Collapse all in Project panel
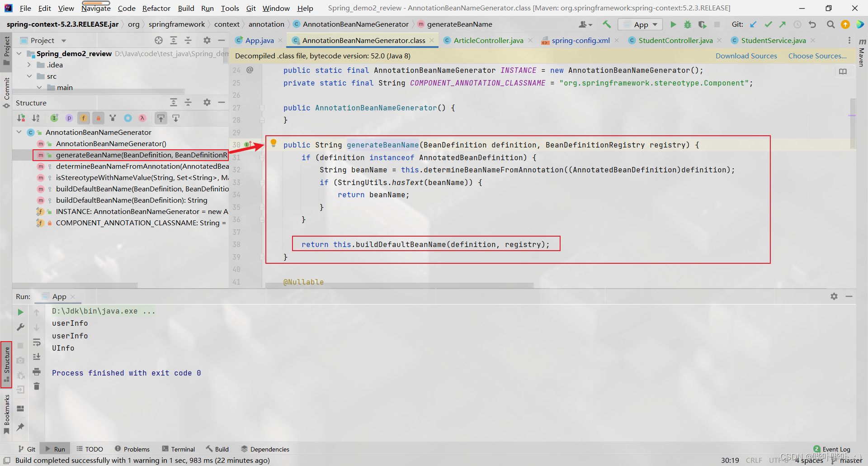868x466 pixels. [x=188, y=40]
